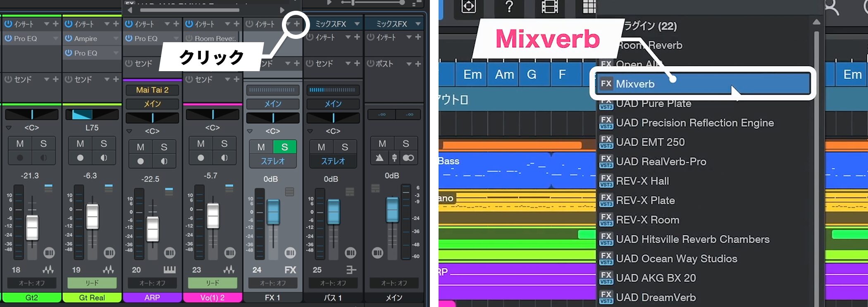Click the add insert plus on FX 1 channel
868x307 pixels.
[x=296, y=24]
